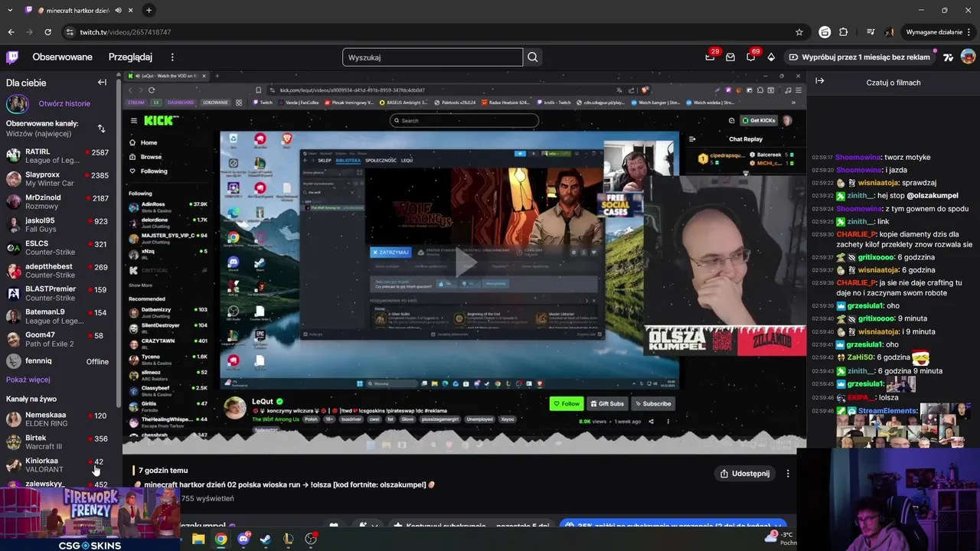View site information icon in address bar

coord(70,32)
